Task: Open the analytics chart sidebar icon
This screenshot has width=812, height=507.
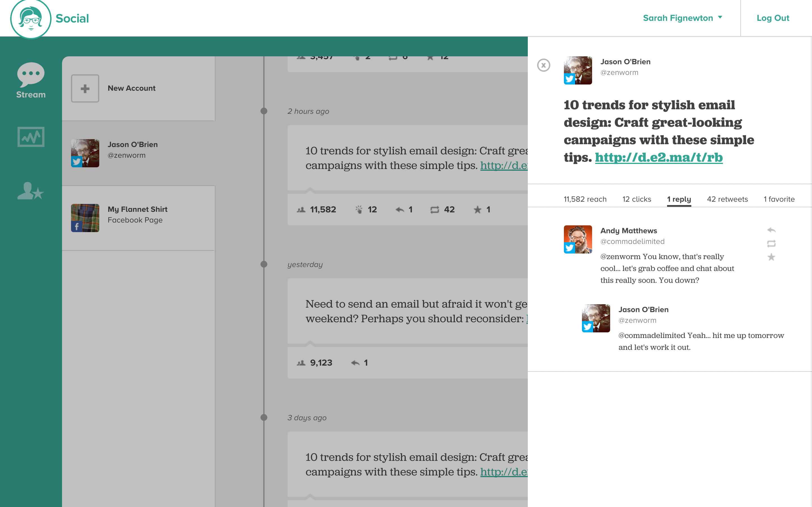Action: click(30, 137)
